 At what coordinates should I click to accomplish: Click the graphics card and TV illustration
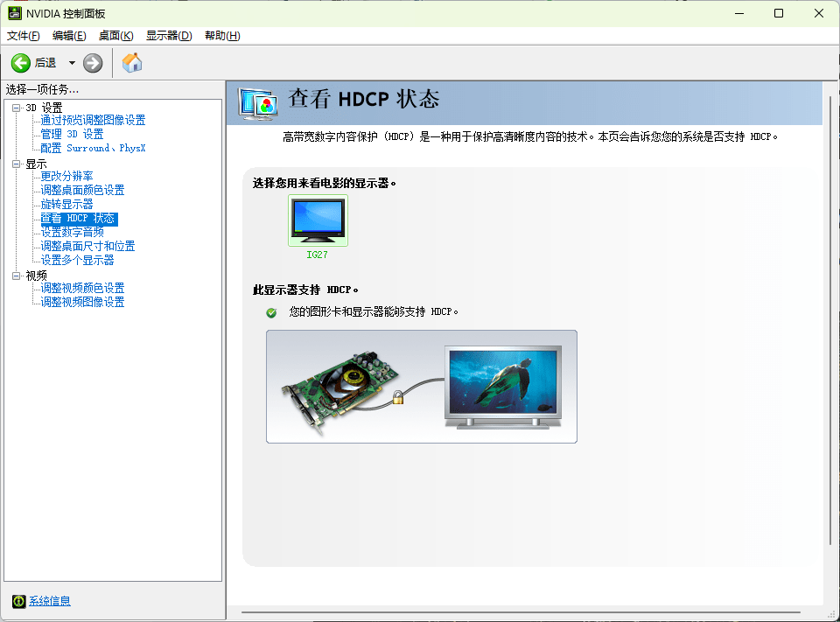click(422, 387)
